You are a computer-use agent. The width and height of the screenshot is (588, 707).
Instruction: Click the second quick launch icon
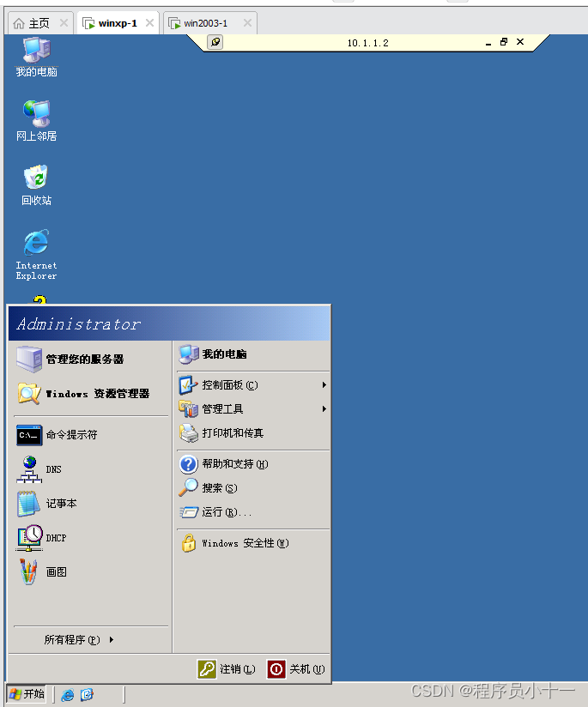(87, 694)
